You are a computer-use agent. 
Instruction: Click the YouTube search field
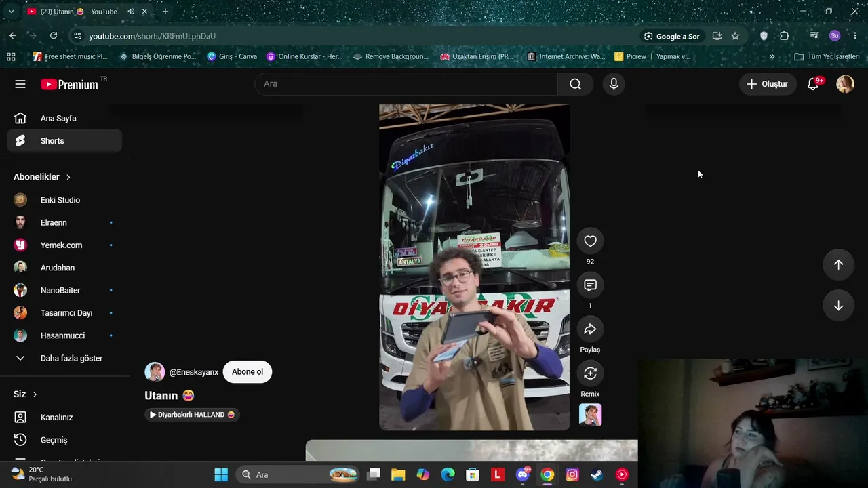coord(406,84)
